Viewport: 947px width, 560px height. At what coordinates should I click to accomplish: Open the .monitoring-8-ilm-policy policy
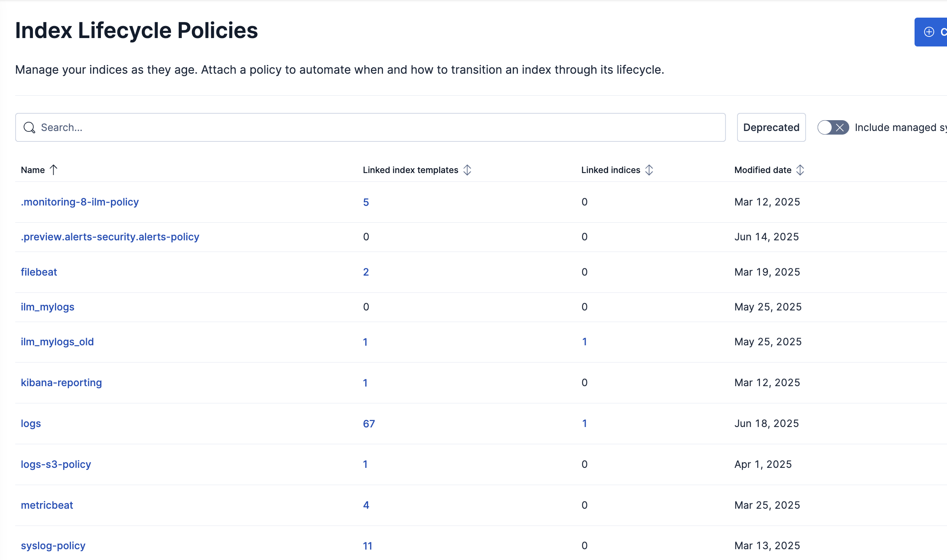(x=80, y=202)
